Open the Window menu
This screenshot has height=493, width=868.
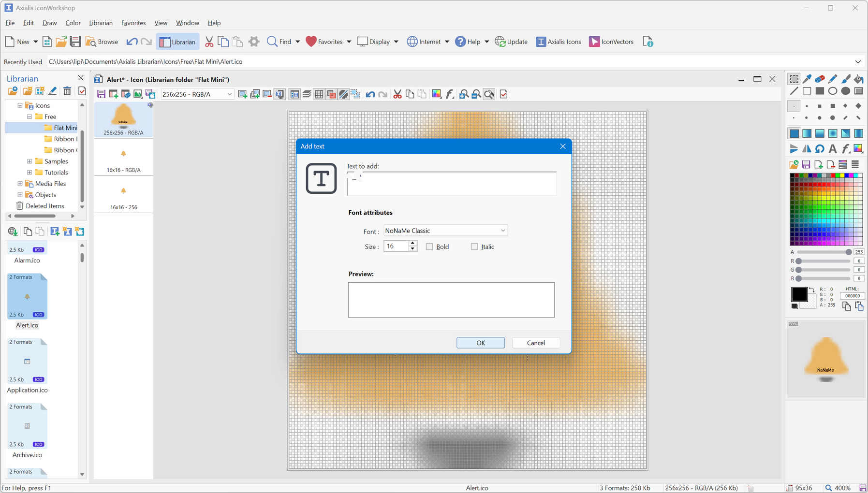coord(188,23)
